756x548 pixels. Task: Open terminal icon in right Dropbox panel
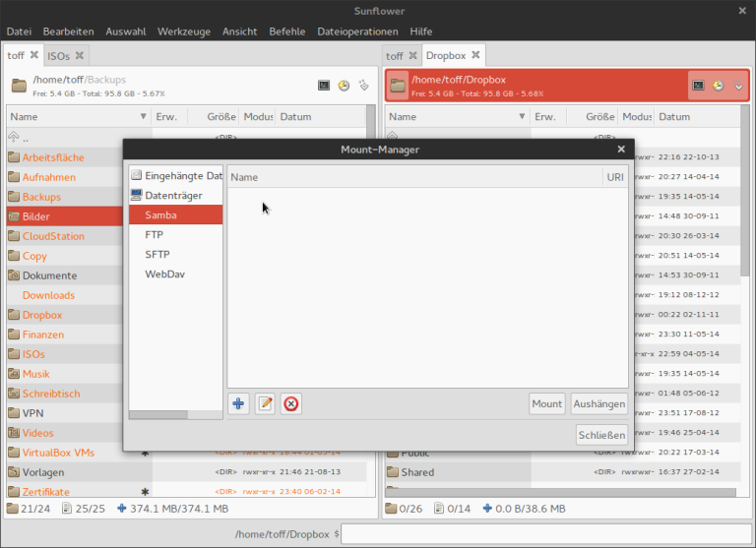point(698,86)
